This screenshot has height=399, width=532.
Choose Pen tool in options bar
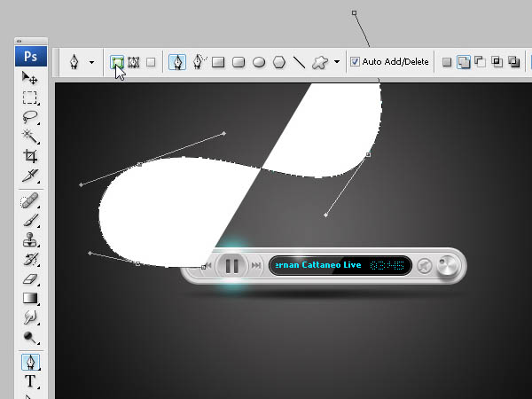177,62
